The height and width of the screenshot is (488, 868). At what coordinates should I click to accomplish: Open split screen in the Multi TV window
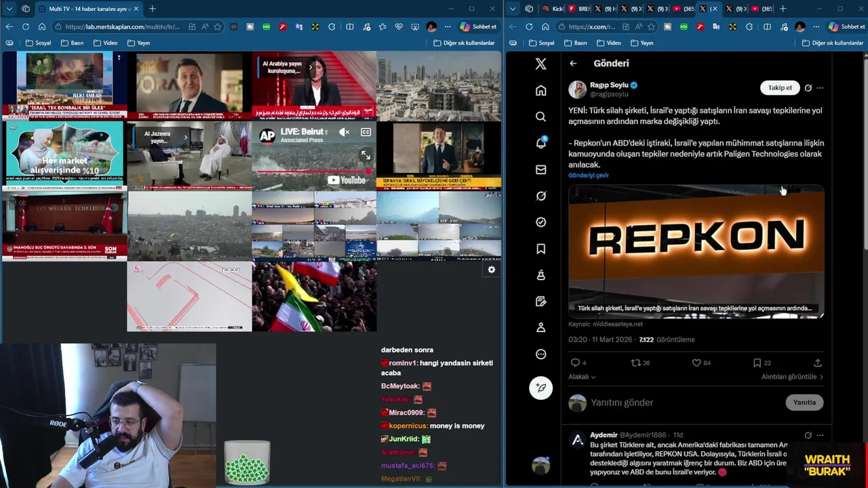pos(349,26)
